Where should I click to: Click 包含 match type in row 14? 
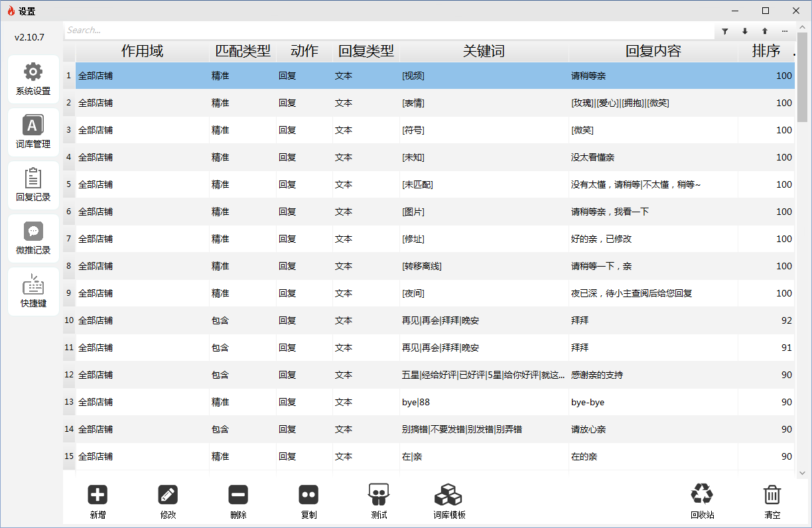pos(220,429)
